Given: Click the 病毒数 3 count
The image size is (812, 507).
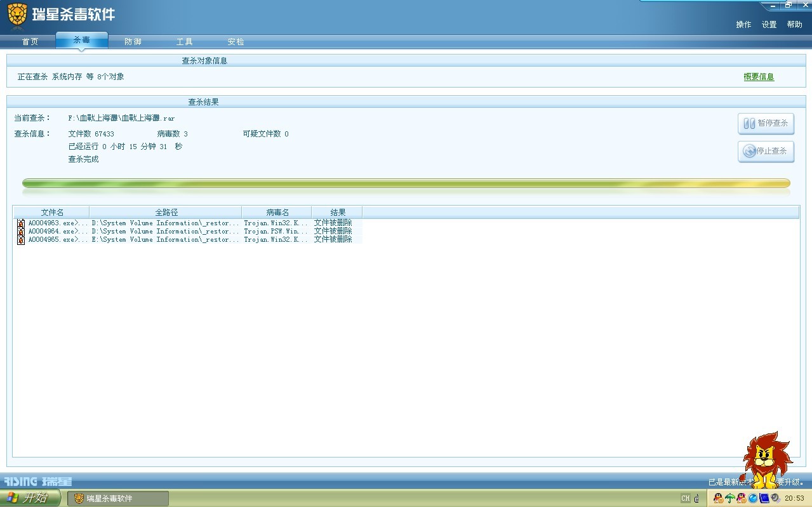Looking at the screenshot, I should (x=172, y=134).
